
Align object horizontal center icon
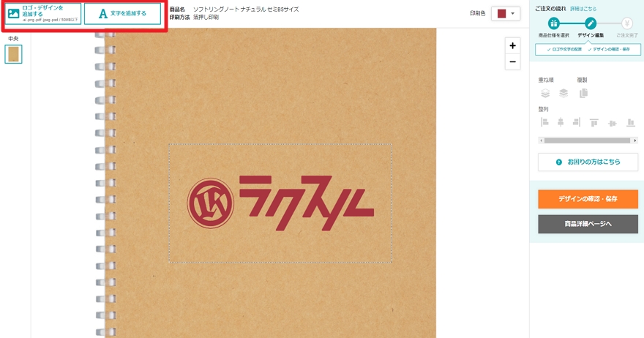[561, 122]
